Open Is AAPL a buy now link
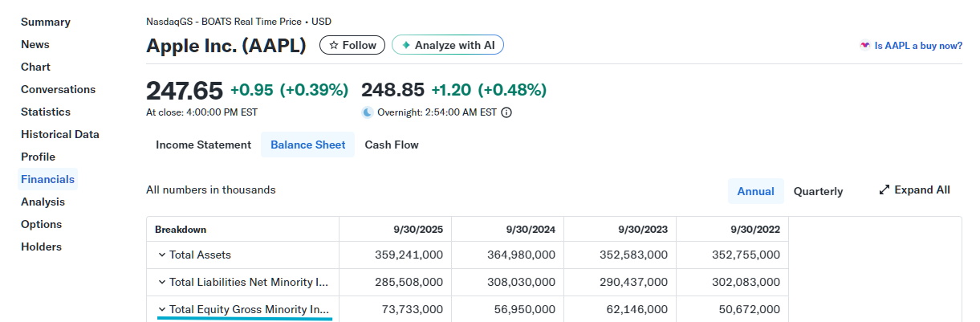 pos(918,46)
